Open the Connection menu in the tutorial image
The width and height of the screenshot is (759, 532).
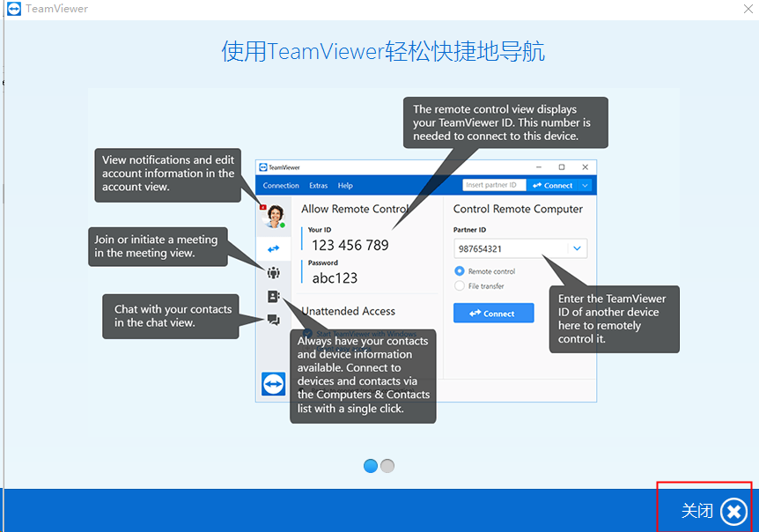coord(281,185)
